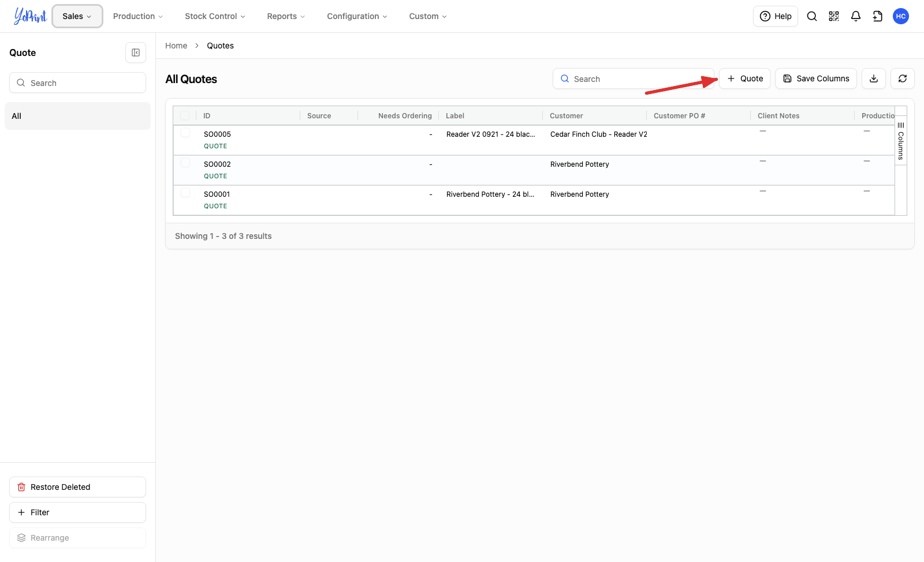Open the Configuration dropdown
Screen dimensions: 924x562
point(357,16)
